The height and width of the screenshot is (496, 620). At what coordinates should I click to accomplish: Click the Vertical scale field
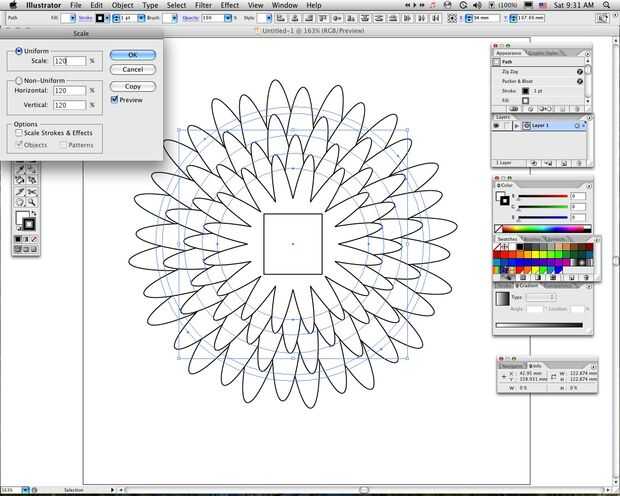(x=70, y=105)
